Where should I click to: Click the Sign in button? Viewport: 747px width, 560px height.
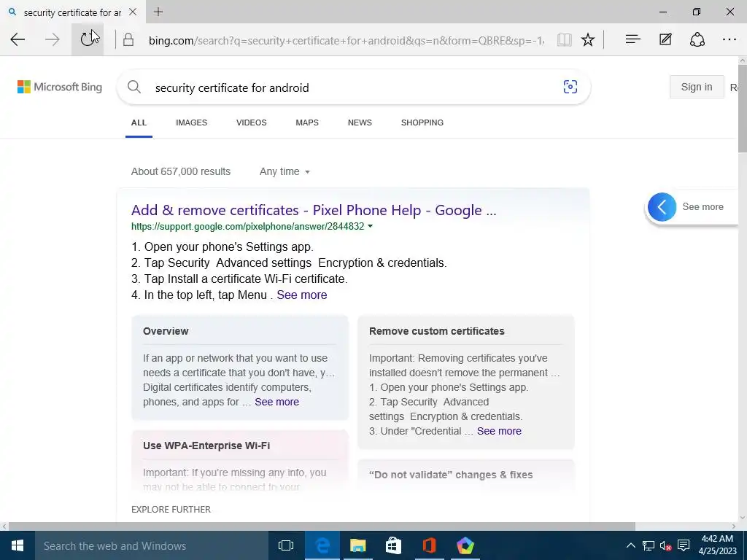[x=697, y=87]
